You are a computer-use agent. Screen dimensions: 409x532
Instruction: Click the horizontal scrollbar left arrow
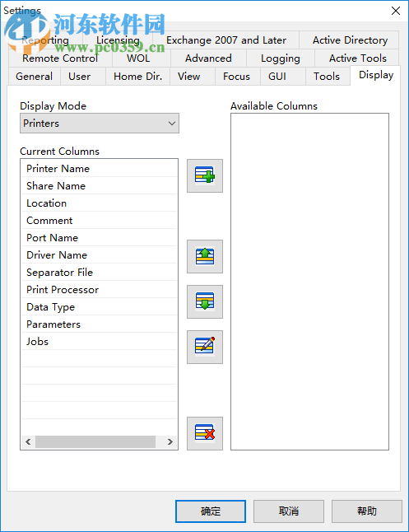coord(28,441)
